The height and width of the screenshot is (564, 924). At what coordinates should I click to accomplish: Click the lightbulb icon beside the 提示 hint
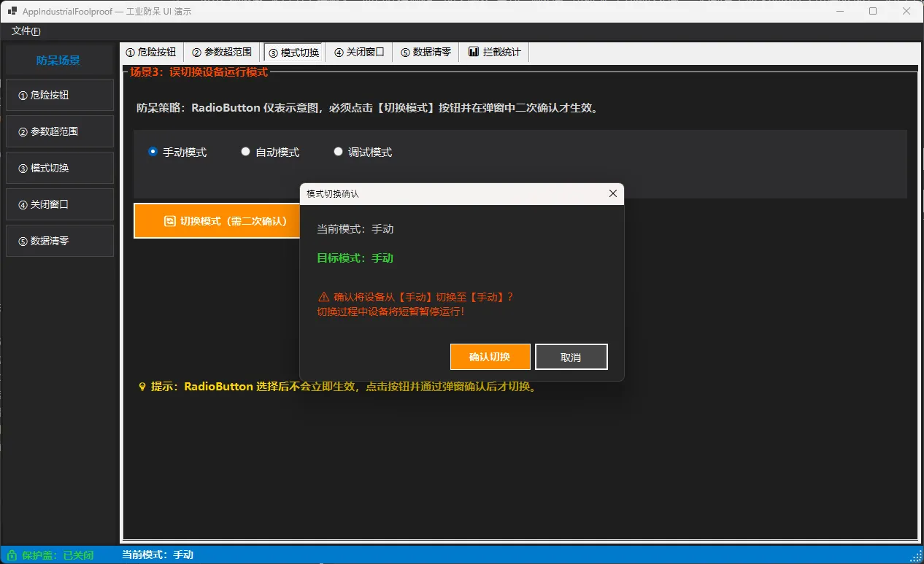pos(142,387)
